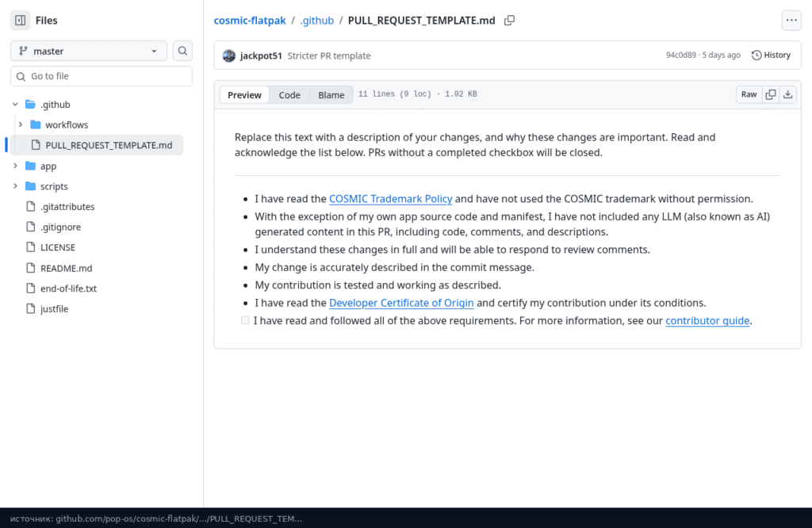Open the Raw file view
This screenshot has height=528, width=812.
[x=749, y=94]
